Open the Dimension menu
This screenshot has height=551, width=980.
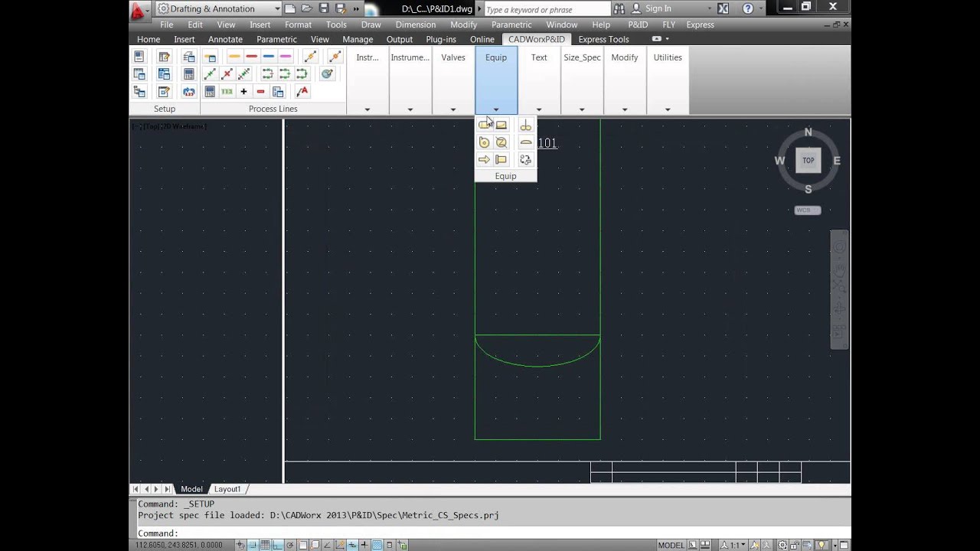point(415,24)
